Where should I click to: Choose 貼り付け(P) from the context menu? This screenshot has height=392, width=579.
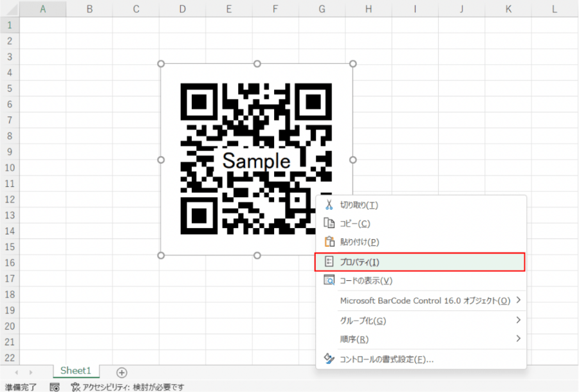pyautogui.click(x=421, y=242)
